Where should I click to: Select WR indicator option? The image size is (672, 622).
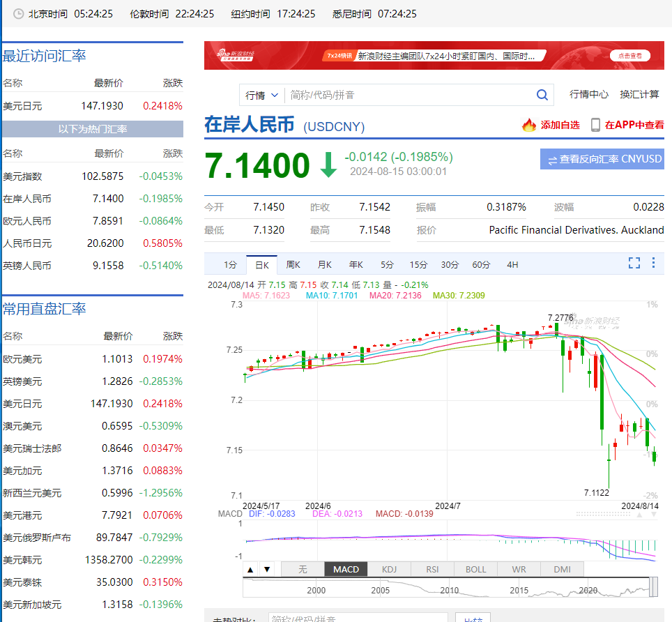[519, 569]
